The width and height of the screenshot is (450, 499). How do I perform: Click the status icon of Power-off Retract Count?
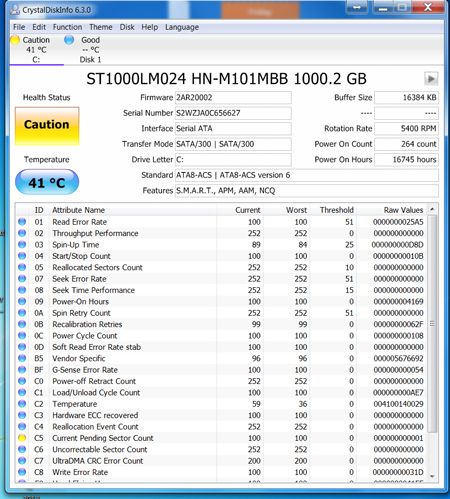coord(22,381)
